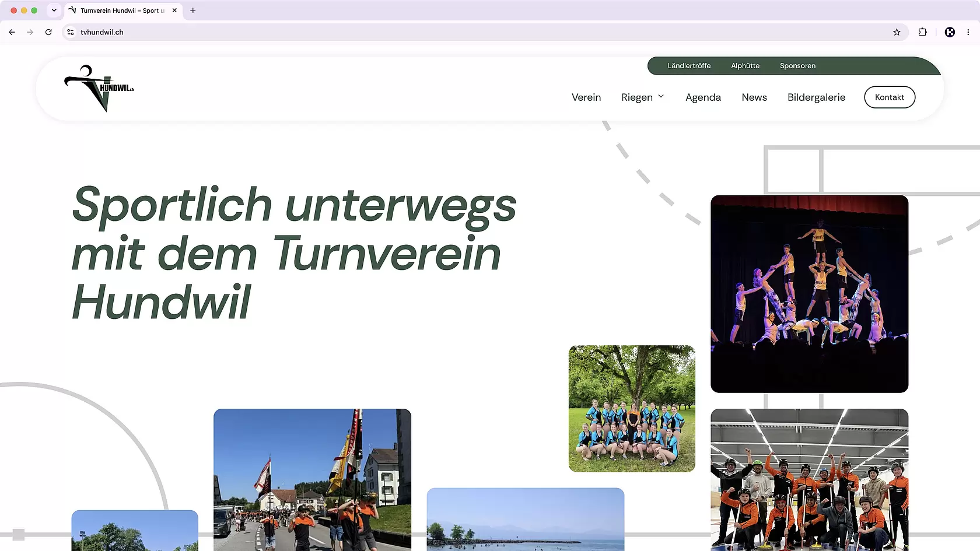
Task: Open the lake shore photo
Action: [525, 520]
